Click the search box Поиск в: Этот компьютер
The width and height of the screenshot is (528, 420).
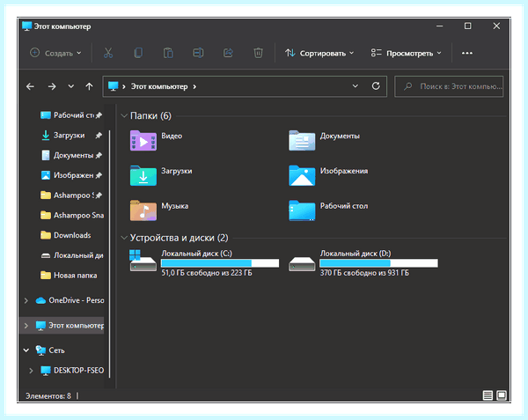click(449, 86)
